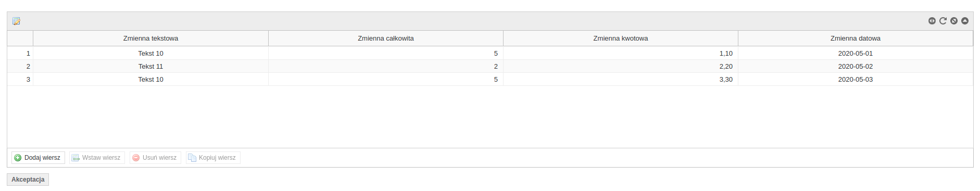Collapse the table panel with the up-arrow icon
Viewport: 980px width, 191px height.
pyautogui.click(x=965, y=21)
